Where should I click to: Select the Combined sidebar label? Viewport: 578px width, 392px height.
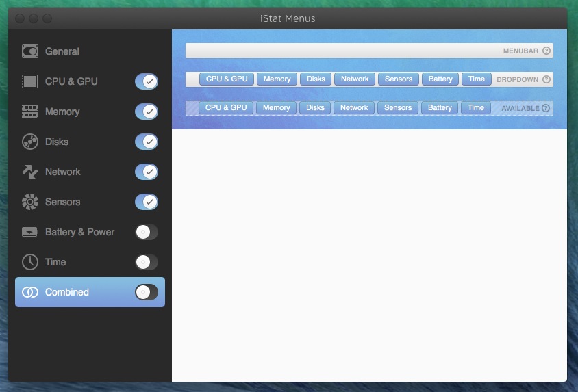pos(66,292)
